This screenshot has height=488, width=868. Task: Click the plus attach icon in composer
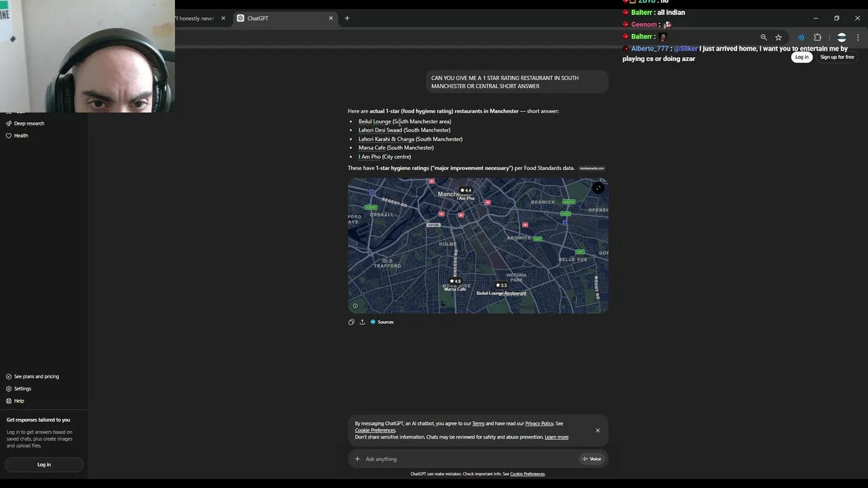click(357, 459)
